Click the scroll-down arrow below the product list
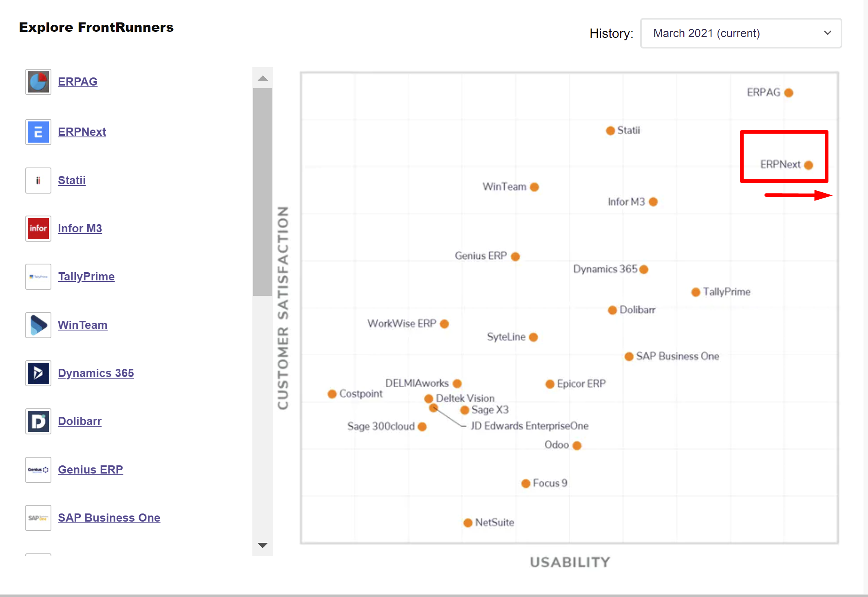The image size is (868, 597). coord(263,545)
